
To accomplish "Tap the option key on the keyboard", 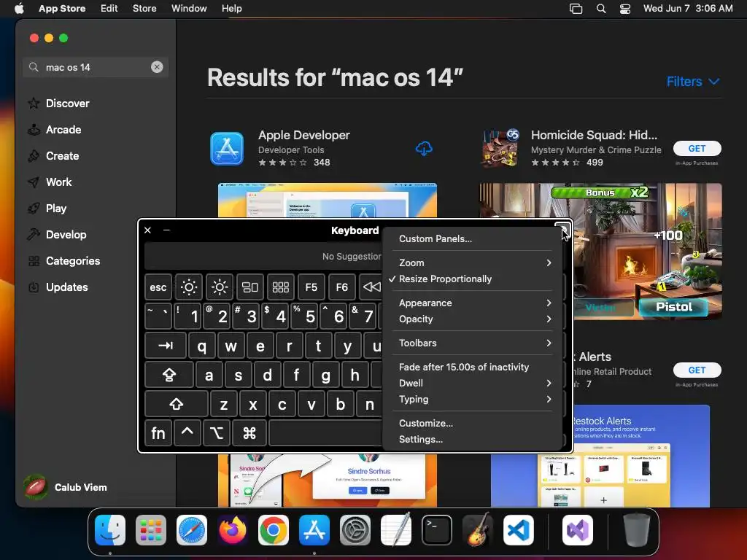I will pos(217,433).
